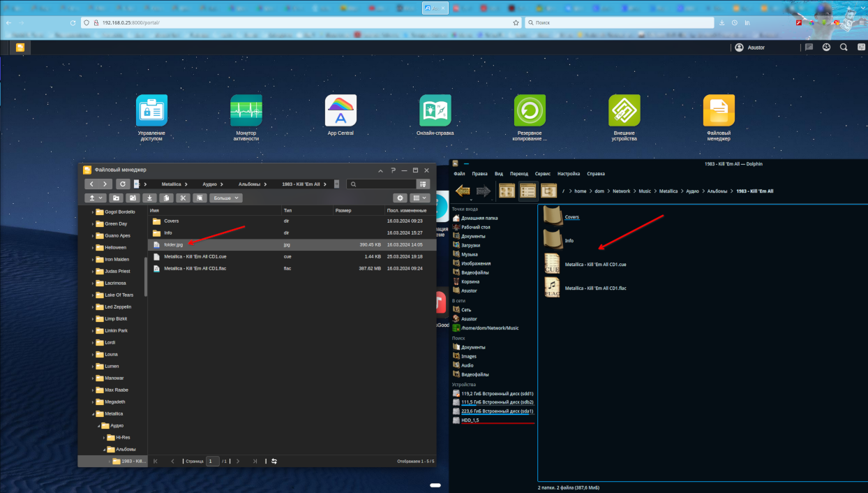Expand the Gogol Bordello tree folder
The width and height of the screenshot is (868, 493).
[93, 212]
